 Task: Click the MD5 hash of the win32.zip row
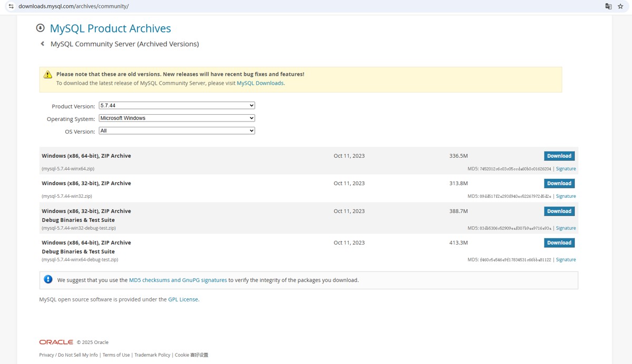(516, 196)
